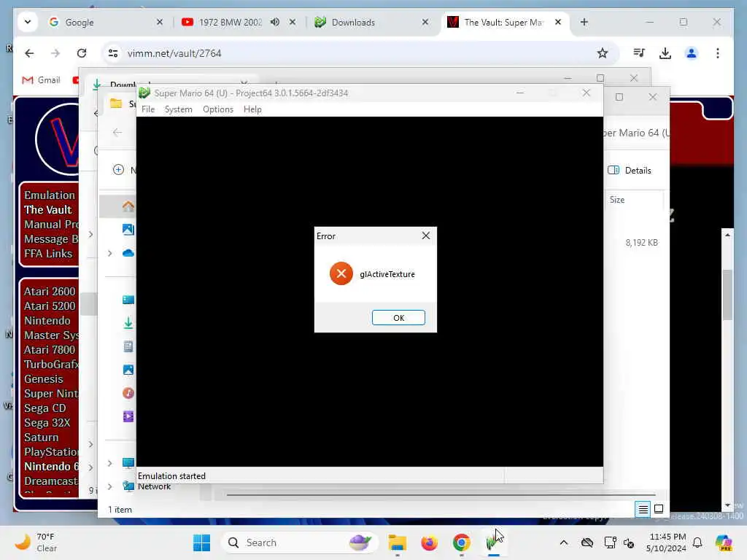
Task: Sort by the Size column header
Action: point(617,200)
